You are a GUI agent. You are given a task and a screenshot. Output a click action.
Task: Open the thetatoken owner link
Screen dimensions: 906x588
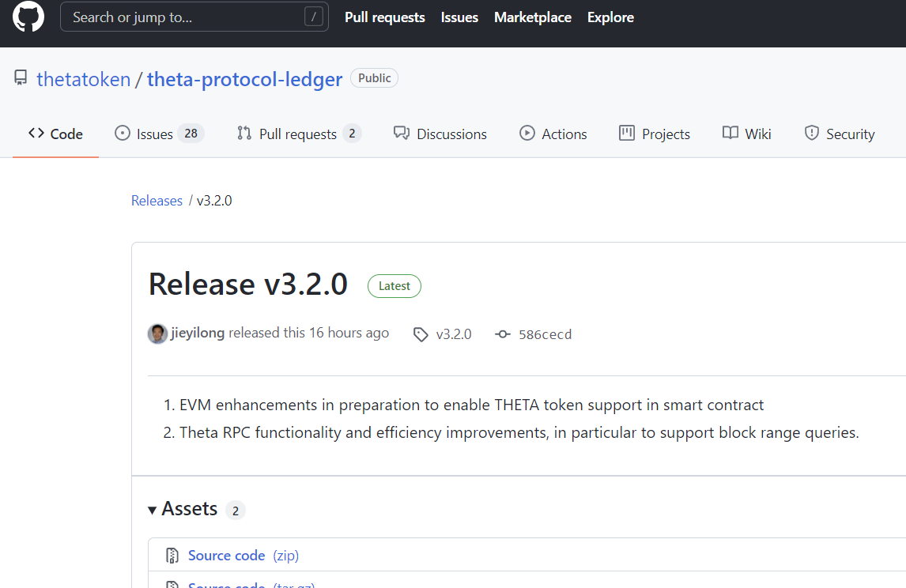coord(84,79)
